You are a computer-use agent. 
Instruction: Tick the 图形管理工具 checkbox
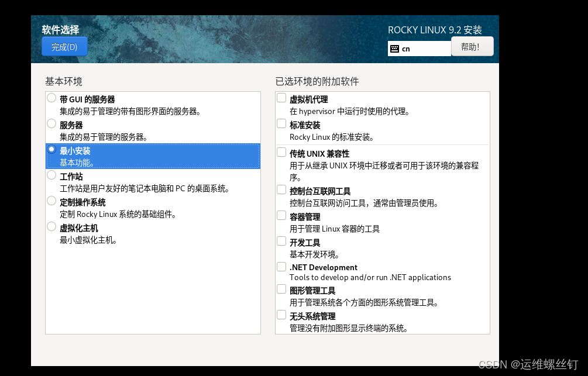coord(281,289)
